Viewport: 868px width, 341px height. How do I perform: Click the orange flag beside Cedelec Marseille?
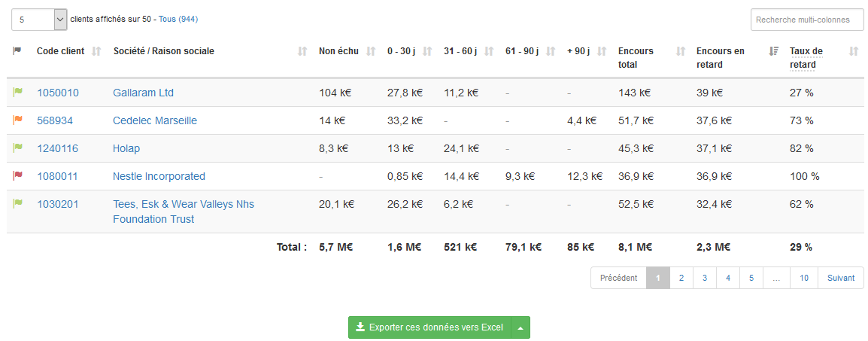pyautogui.click(x=17, y=120)
